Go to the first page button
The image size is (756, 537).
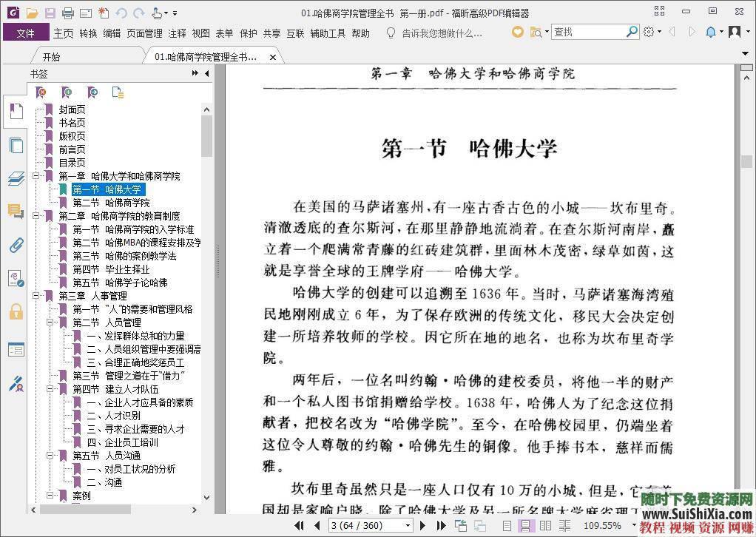pyautogui.click(x=299, y=525)
